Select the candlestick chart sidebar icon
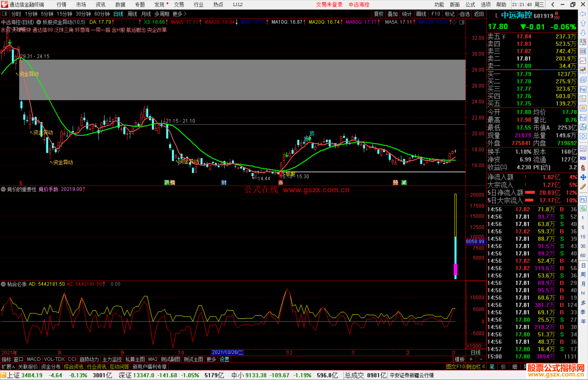This screenshot has width=588, height=380. (x=583, y=70)
